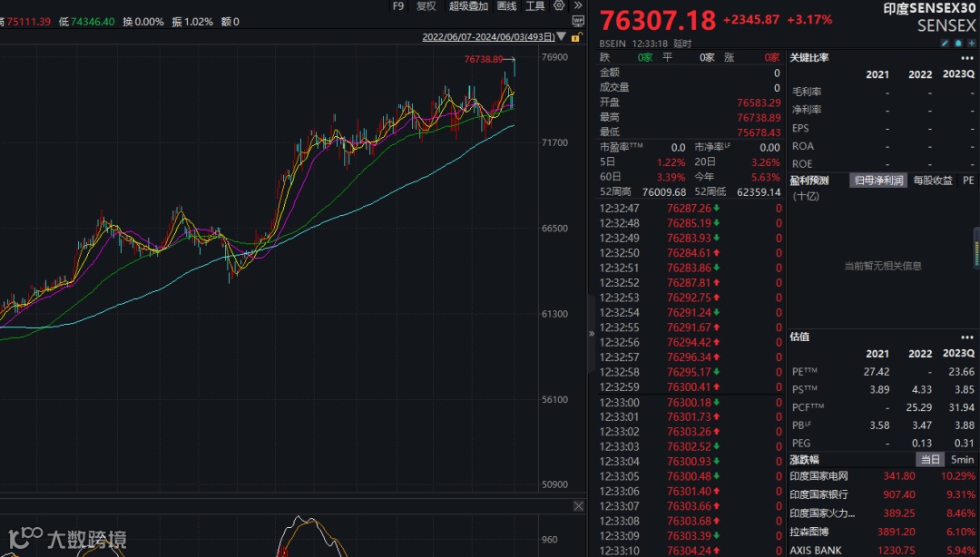Screen dimensions: 980x557
Task: Toggle the yellow chart lock icon
Action: tap(576, 37)
